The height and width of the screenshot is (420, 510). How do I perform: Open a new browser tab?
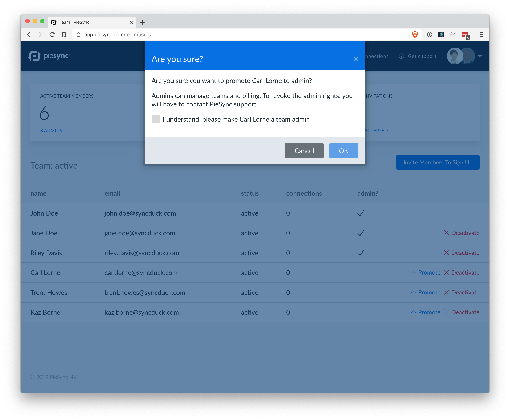(142, 23)
